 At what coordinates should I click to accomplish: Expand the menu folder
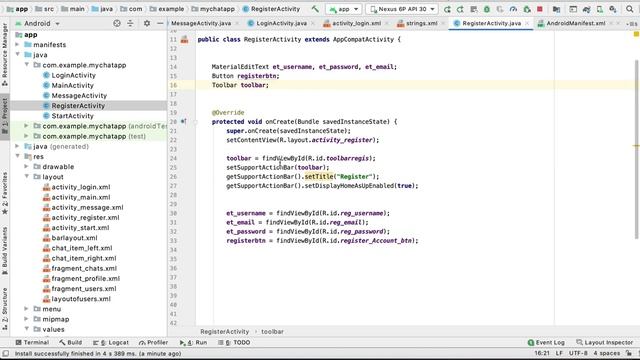(27, 309)
